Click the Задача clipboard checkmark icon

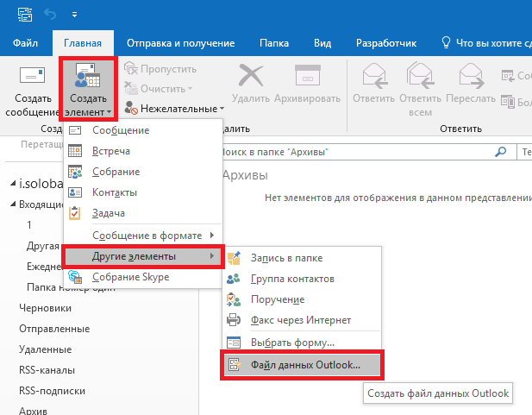click(75, 213)
